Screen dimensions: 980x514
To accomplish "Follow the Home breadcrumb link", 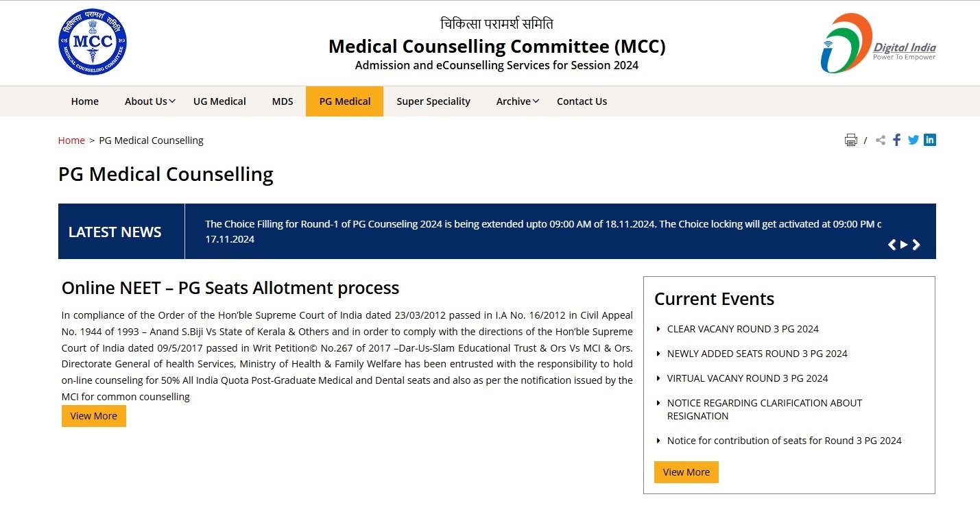I will click(x=71, y=140).
